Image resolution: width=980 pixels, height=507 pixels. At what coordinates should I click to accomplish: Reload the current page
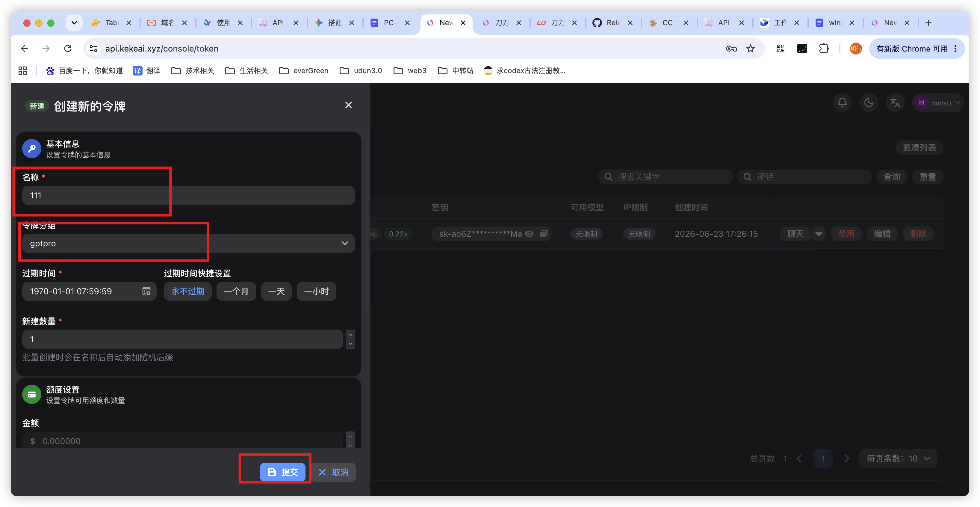pos(68,49)
